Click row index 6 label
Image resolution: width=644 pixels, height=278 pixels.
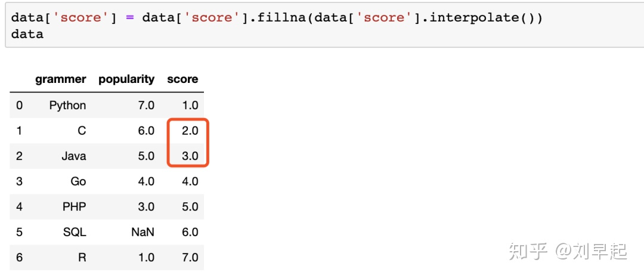click(19, 258)
